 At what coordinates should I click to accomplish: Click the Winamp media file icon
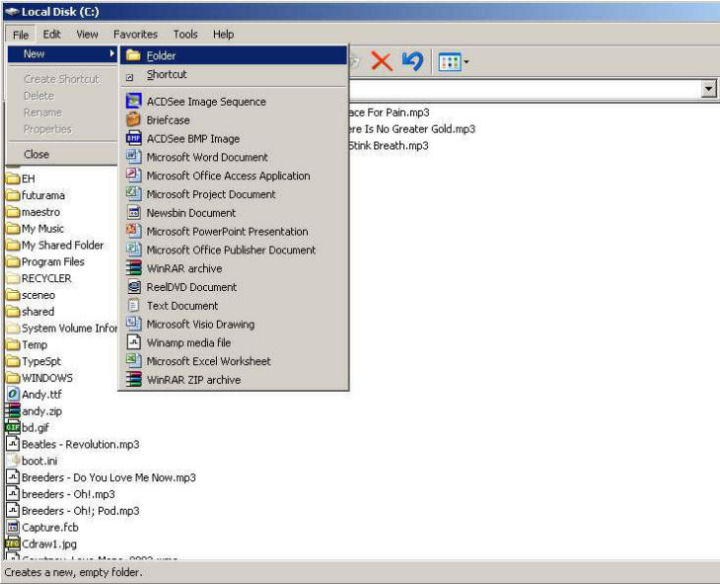click(134, 342)
